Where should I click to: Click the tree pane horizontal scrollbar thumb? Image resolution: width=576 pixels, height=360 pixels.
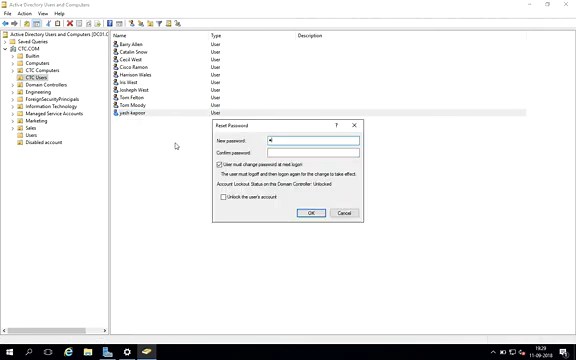click(47, 331)
